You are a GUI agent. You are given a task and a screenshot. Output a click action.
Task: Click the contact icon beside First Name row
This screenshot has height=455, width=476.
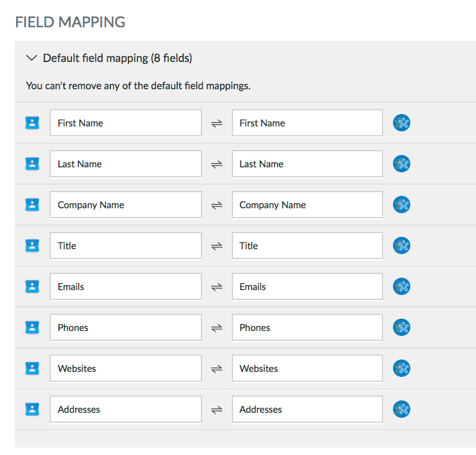[x=32, y=123]
